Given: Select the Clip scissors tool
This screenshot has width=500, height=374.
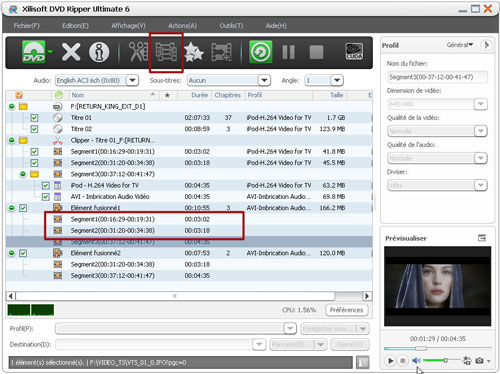Looking at the screenshot, I should (138, 52).
